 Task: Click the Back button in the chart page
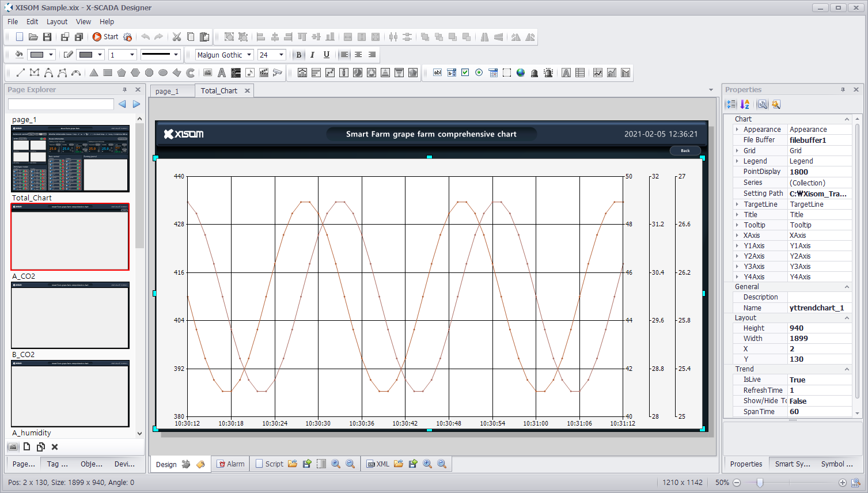pos(685,150)
